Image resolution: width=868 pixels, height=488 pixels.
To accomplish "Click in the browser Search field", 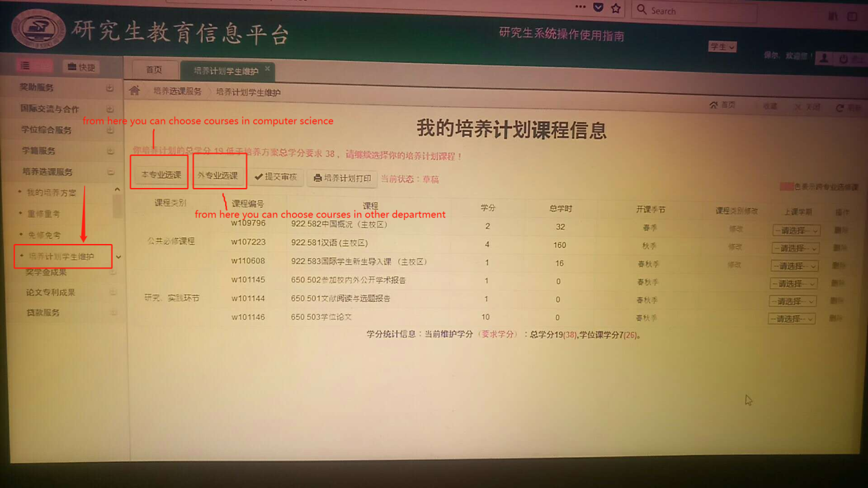I will pyautogui.click(x=694, y=10).
